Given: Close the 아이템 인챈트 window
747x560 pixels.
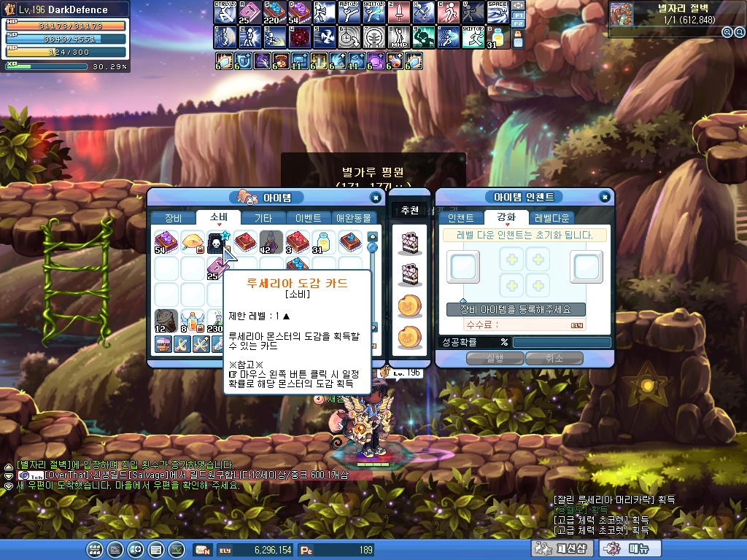Looking at the screenshot, I should click(x=605, y=197).
